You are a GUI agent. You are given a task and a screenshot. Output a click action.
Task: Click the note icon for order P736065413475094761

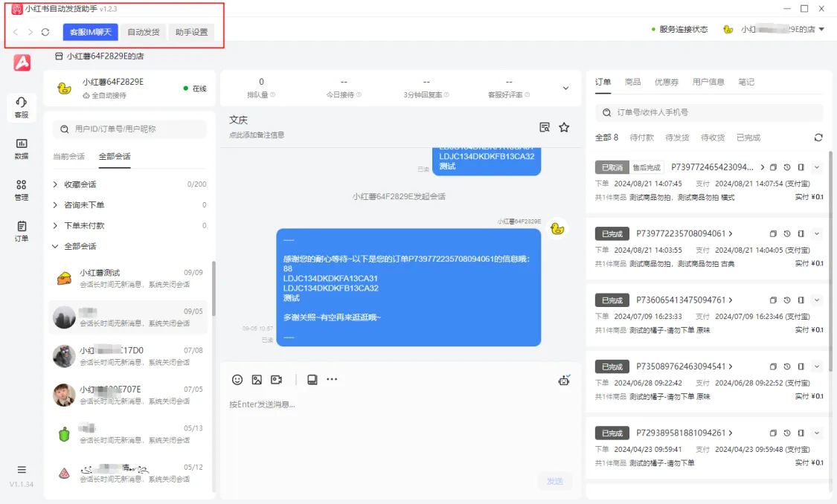[801, 300]
